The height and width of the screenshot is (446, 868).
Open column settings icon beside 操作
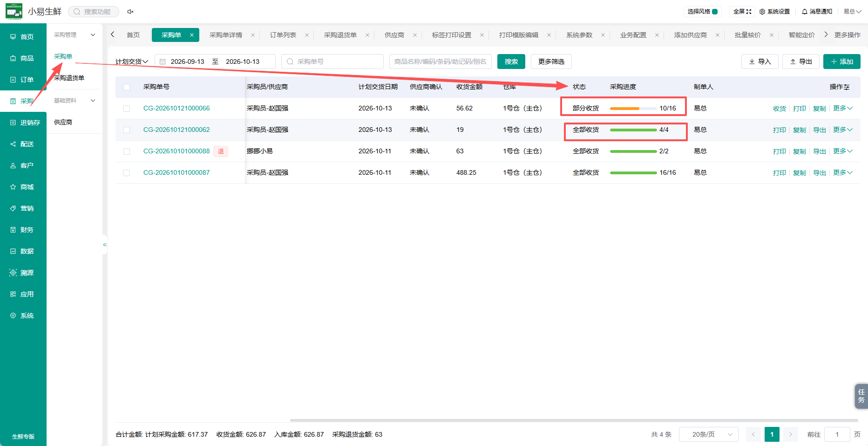tap(847, 87)
